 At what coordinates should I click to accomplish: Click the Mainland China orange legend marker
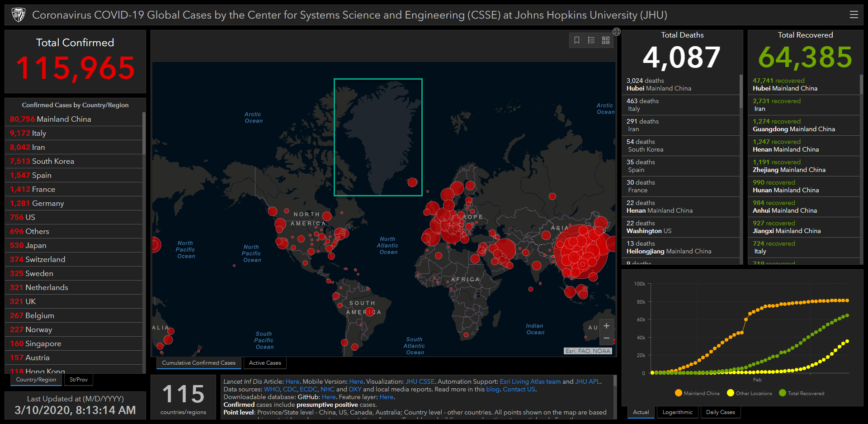tap(678, 393)
